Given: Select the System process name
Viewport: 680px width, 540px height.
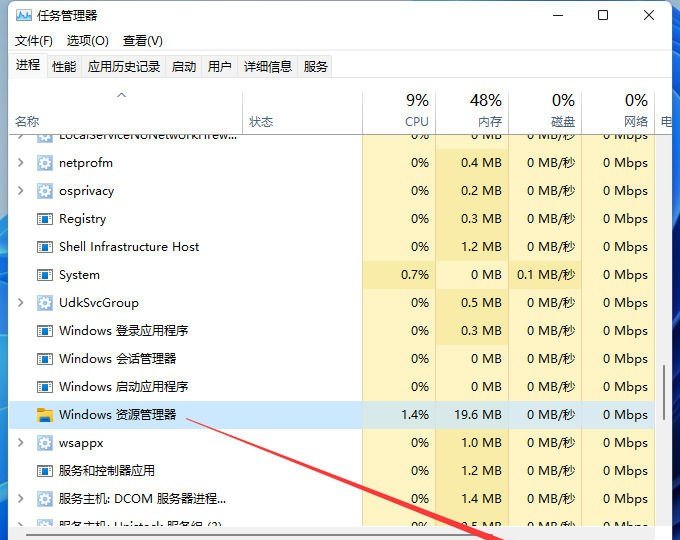Looking at the screenshot, I should tap(79, 275).
